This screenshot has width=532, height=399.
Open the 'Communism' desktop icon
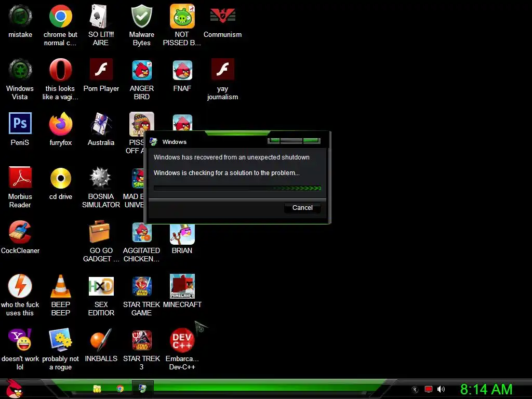[x=222, y=16]
